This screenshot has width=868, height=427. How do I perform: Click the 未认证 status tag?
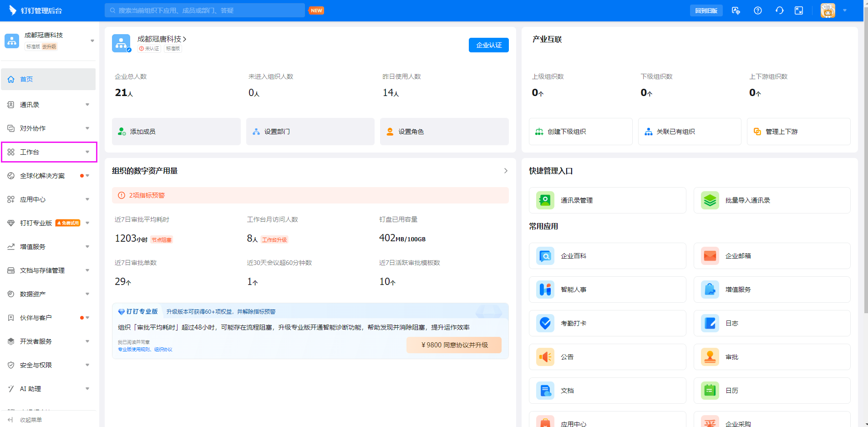pyautogui.click(x=150, y=49)
